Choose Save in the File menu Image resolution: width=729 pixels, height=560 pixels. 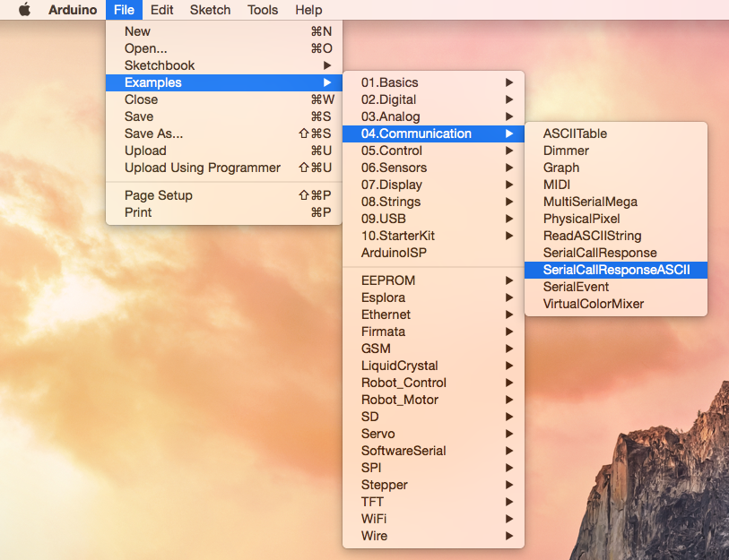tap(224, 116)
